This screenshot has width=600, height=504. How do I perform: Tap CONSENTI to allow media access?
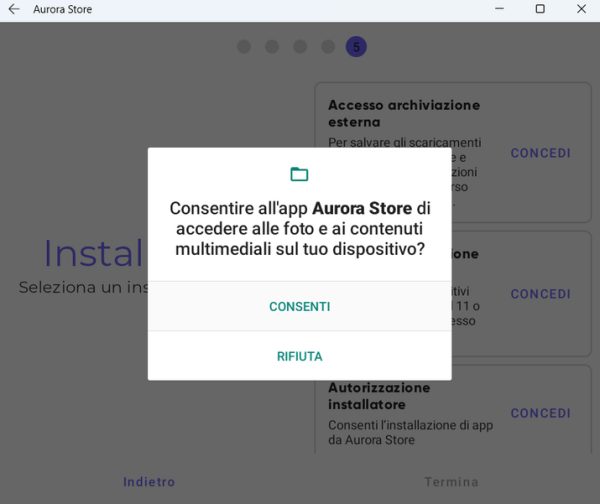tap(300, 307)
